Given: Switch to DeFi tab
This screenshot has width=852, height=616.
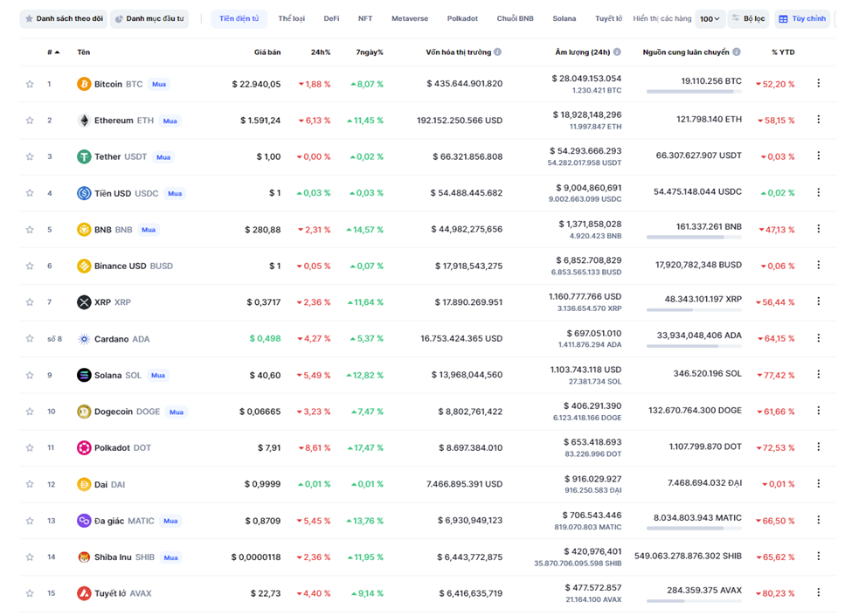Looking at the screenshot, I should (331, 18).
